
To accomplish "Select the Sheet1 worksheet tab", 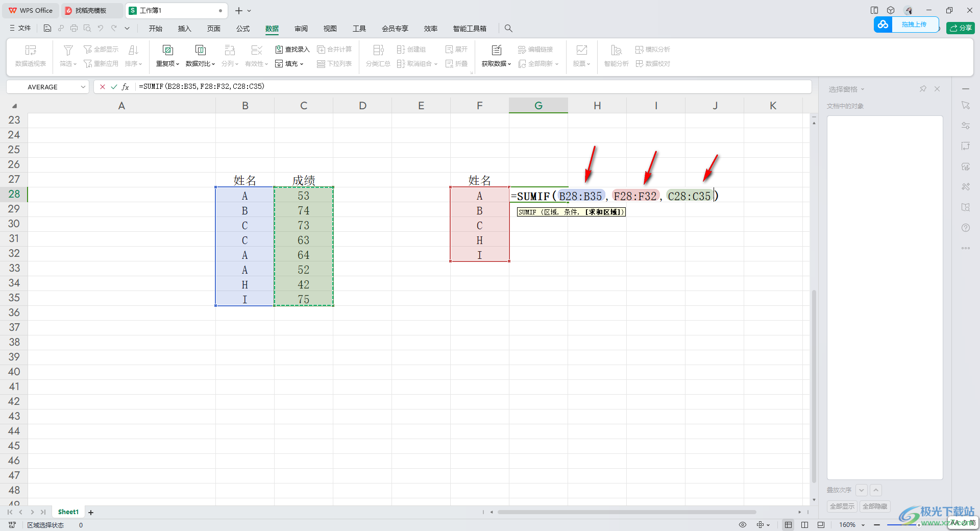I will [x=68, y=512].
